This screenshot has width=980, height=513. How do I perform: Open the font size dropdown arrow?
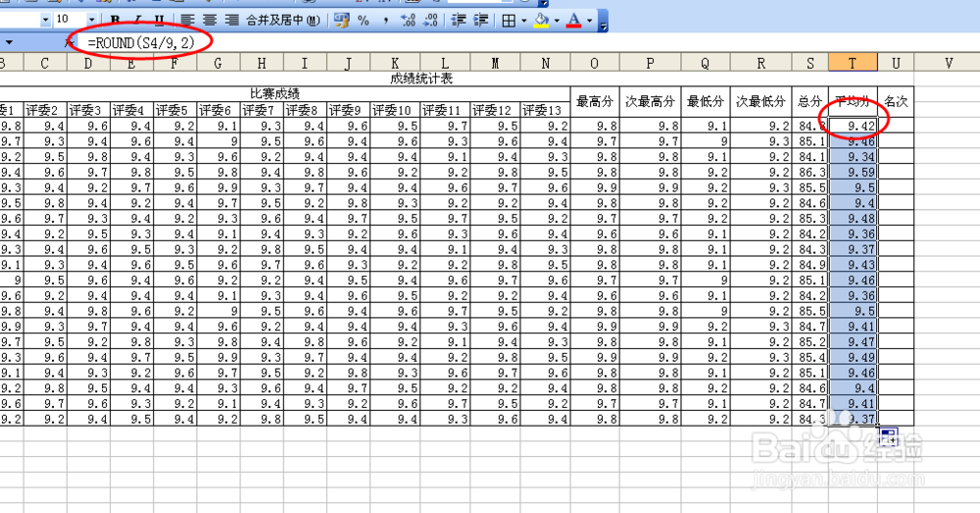tap(91, 20)
